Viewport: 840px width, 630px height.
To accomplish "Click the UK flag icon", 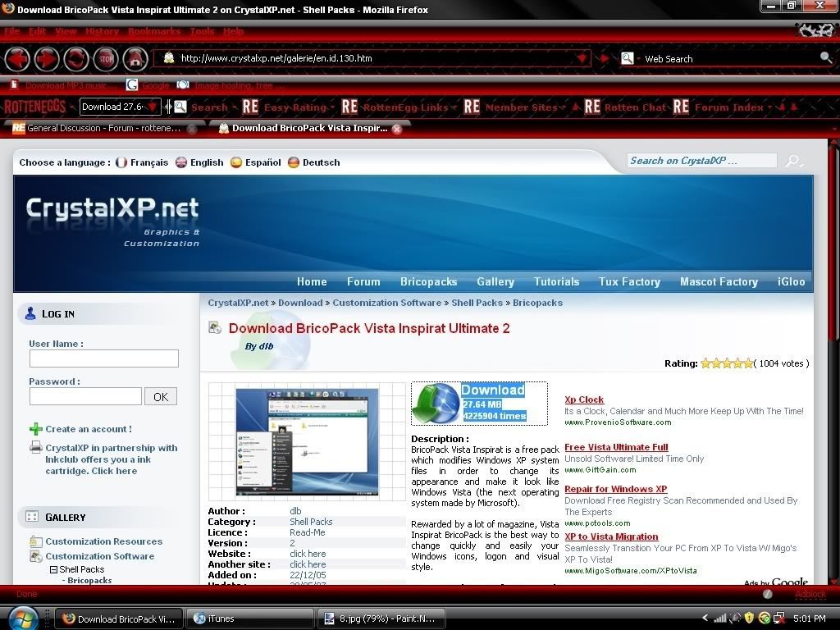I will coord(181,162).
